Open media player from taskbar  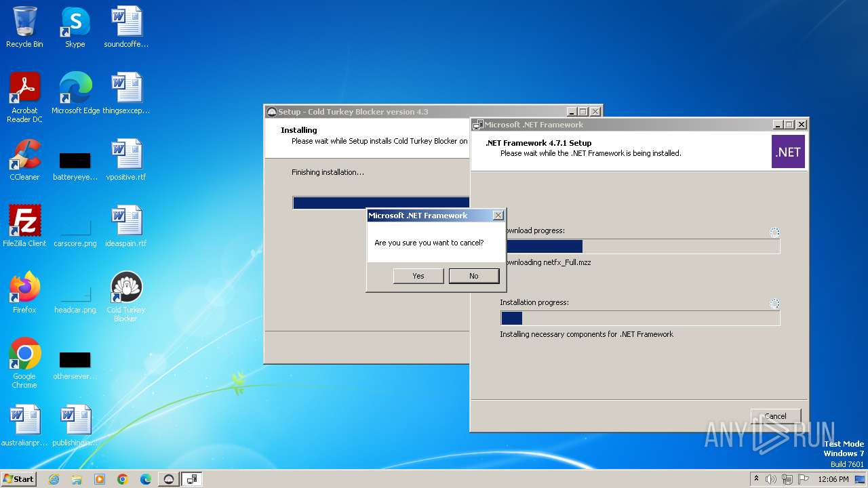pos(100,479)
